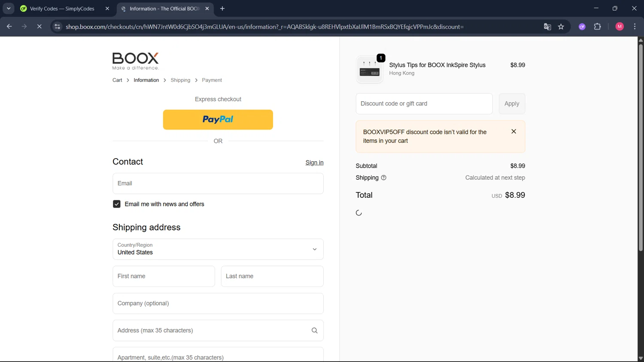Open the Extensions puzzle icon

597,27
